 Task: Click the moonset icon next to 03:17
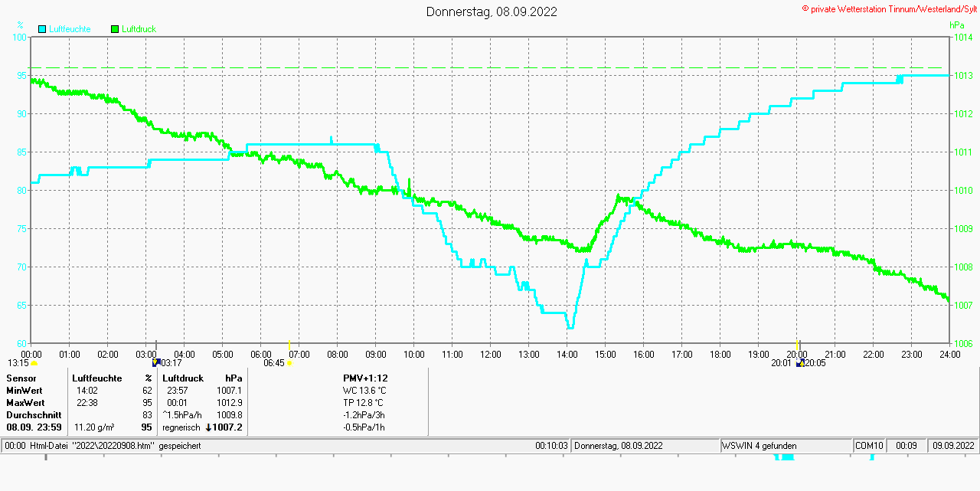coord(157,363)
